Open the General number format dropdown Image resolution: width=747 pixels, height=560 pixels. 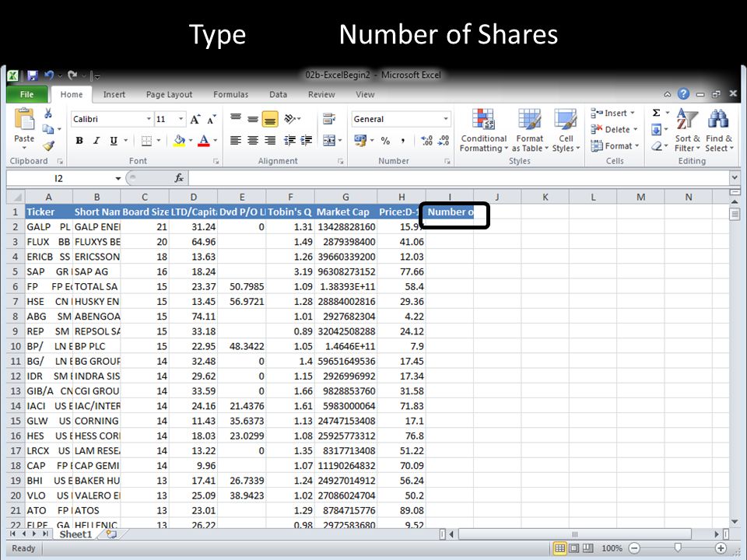pyautogui.click(x=446, y=118)
